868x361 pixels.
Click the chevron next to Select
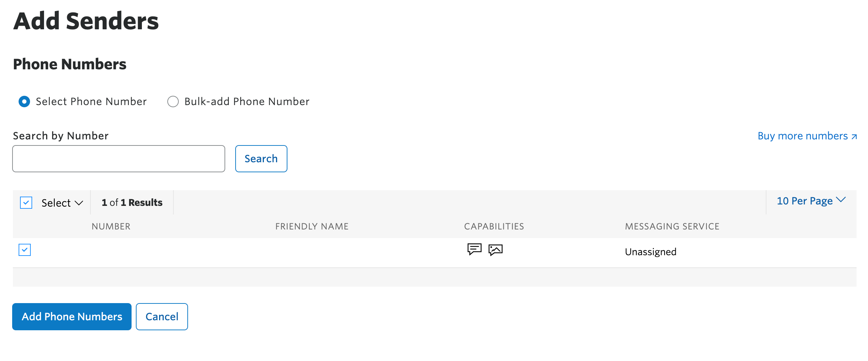[x=78, y=204]
